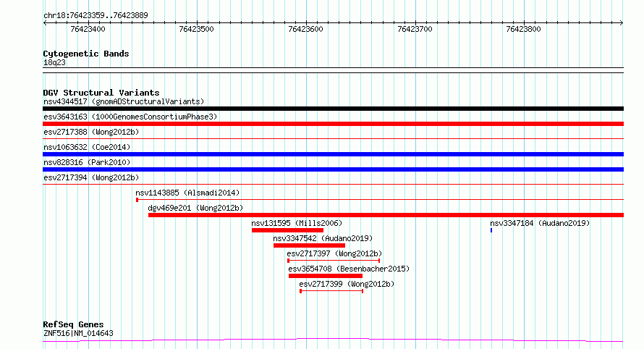Screen dimensions: 644x349
Task: Click the red nsv131595 variant bar
Action: [x=287, y=230]
